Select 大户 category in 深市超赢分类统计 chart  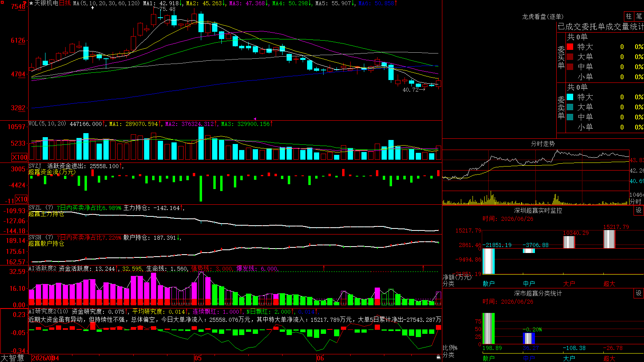coord(569,358)
